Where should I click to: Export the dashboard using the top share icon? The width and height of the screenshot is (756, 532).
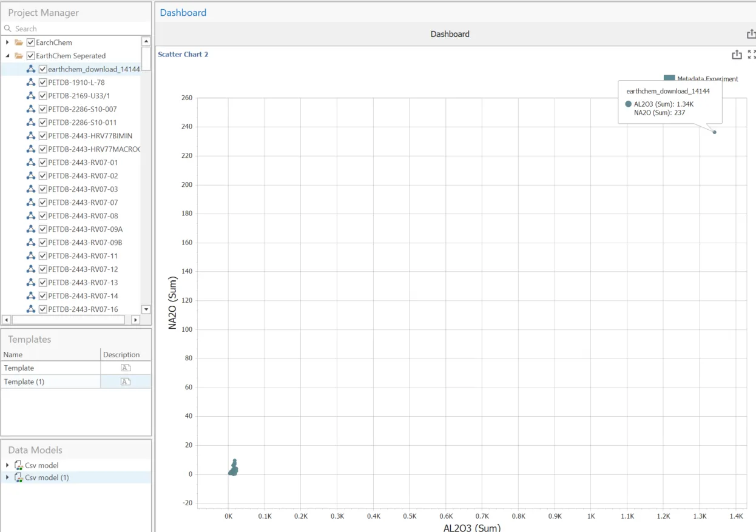pyautogui.click(x=751, y=35)
